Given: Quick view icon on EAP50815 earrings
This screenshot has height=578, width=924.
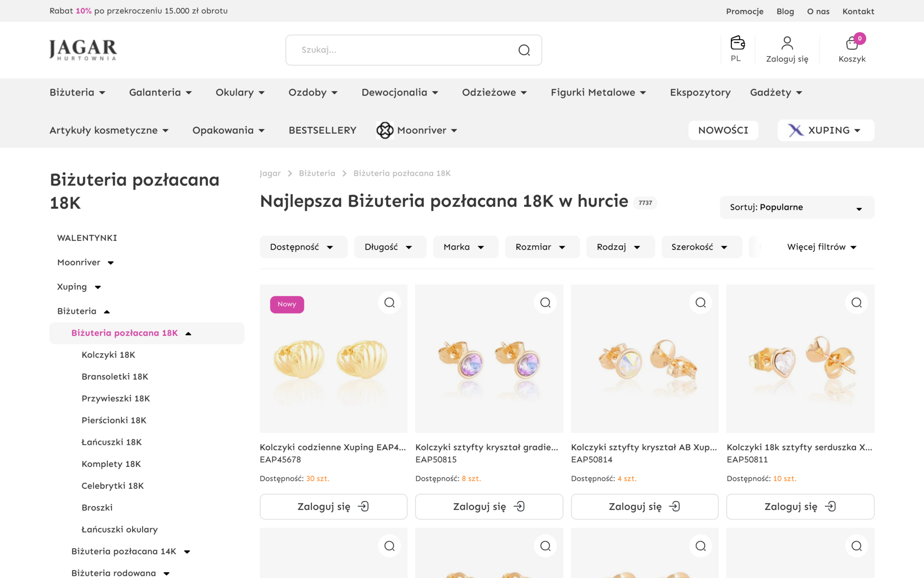Looking at the screenshot, I should click(x=545, y=303).
